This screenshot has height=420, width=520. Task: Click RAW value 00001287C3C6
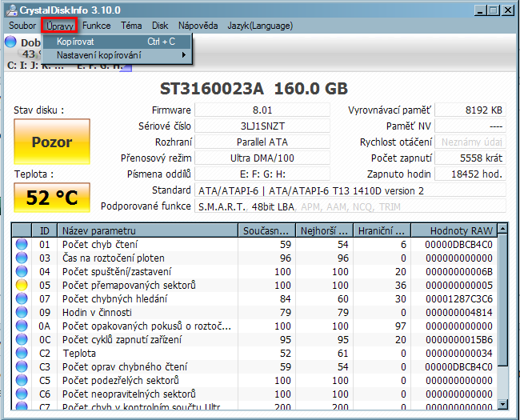tap(459, 299)
